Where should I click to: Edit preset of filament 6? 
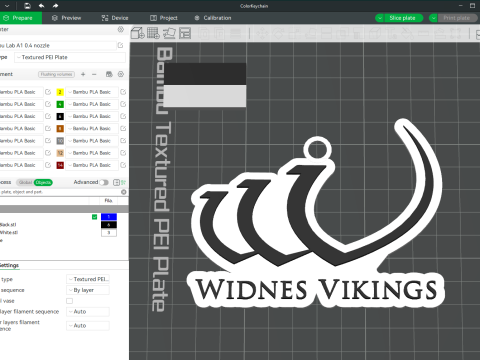[x=123, y=116]
